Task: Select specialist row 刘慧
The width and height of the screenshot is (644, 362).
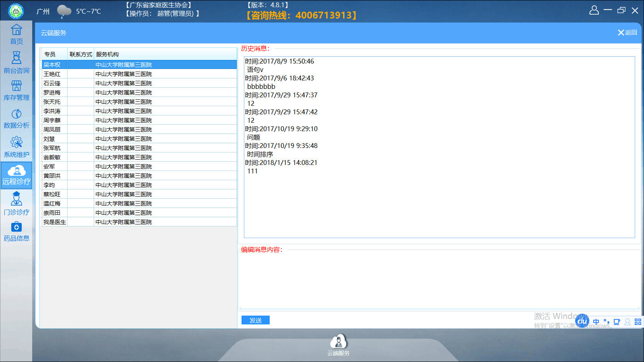Action: coord(139,139)
